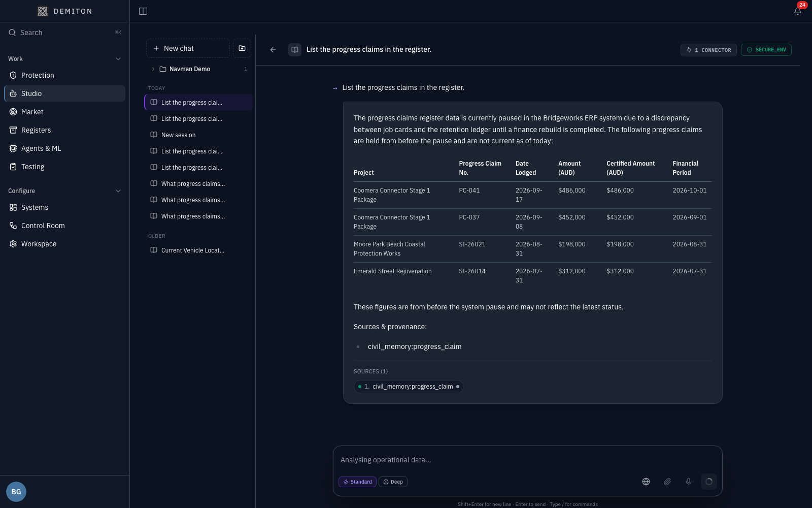Go back using the arrow icon
This screenshot has height=508, width=812.
[273, 50]
